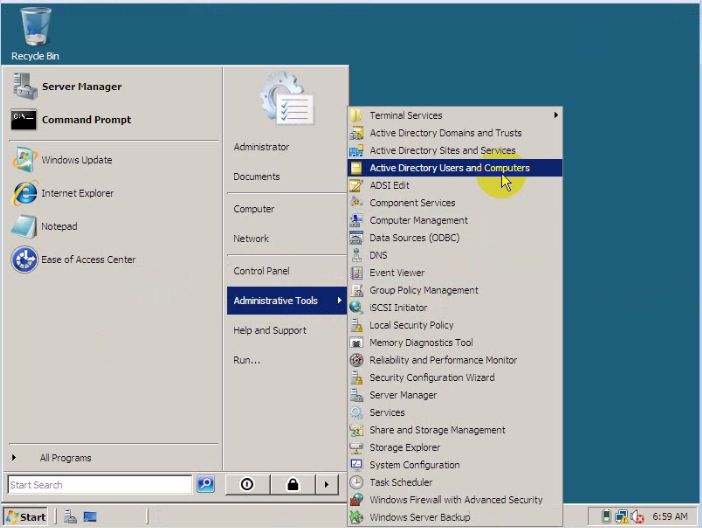702x528 pixels.
Task: Click the muted volume tray icon
Action: pos(637,517)
